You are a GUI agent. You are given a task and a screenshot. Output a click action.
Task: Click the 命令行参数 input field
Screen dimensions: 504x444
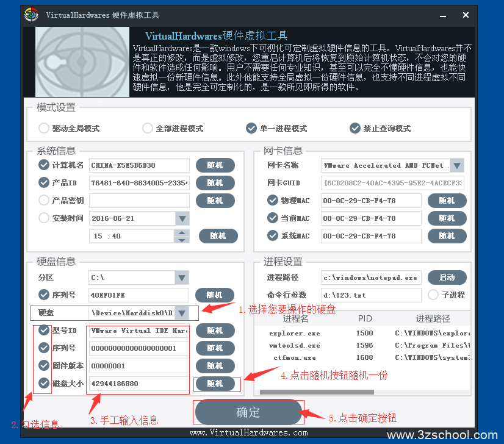pyautogui.click(x=371, y=295)
